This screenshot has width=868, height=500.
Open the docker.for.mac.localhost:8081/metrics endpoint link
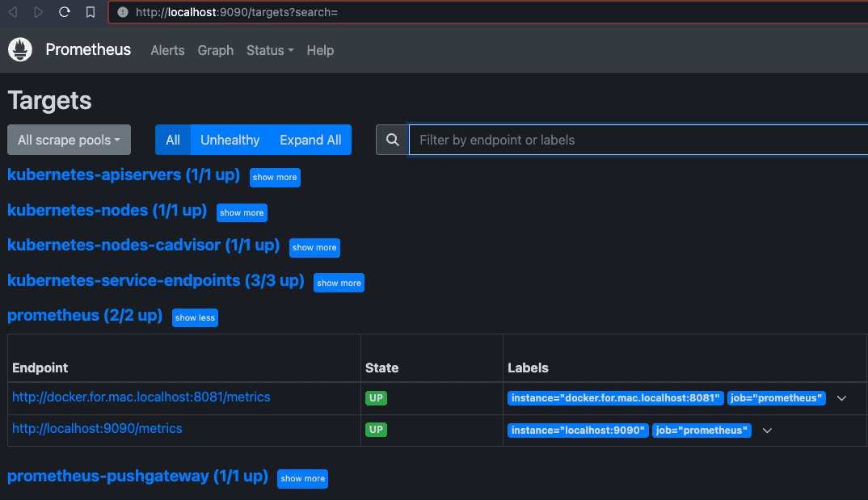pyautogui.click(x=141, y=397)
